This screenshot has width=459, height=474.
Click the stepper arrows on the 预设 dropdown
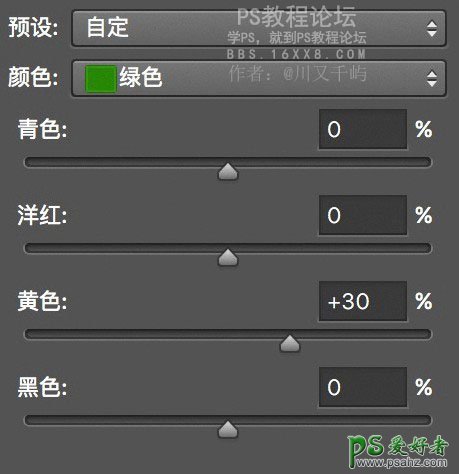432,28
